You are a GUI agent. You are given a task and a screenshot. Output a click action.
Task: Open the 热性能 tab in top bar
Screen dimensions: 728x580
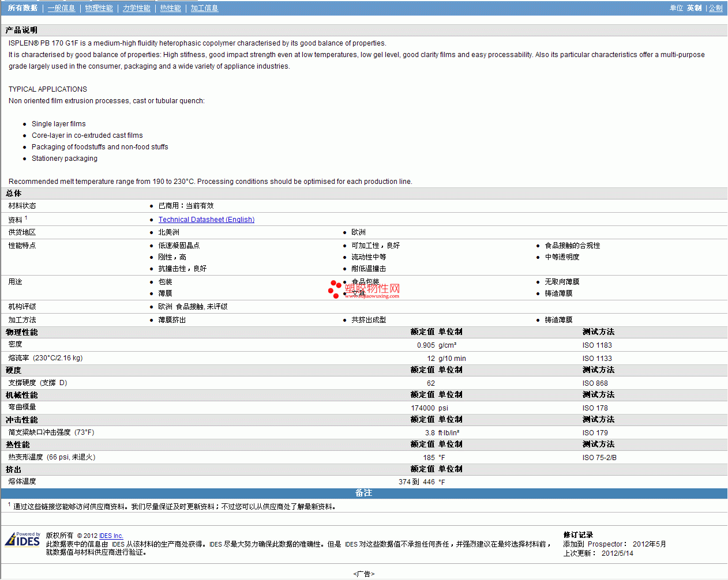coord(170,8)
